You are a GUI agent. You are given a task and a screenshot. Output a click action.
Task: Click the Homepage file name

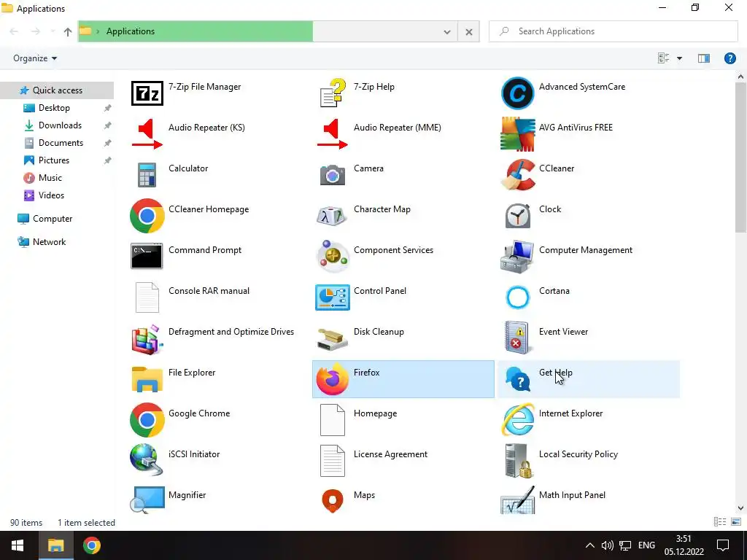[x=376, y=414]
